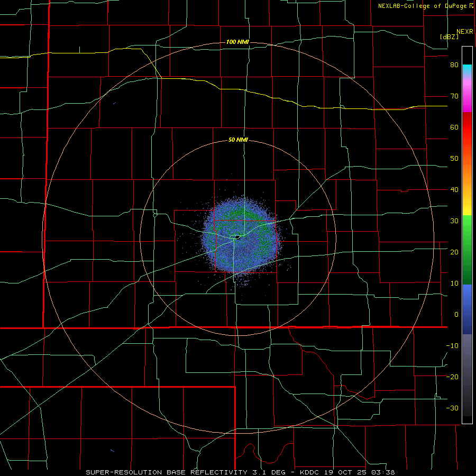Click the green segment of the color bar

(467, 250)
